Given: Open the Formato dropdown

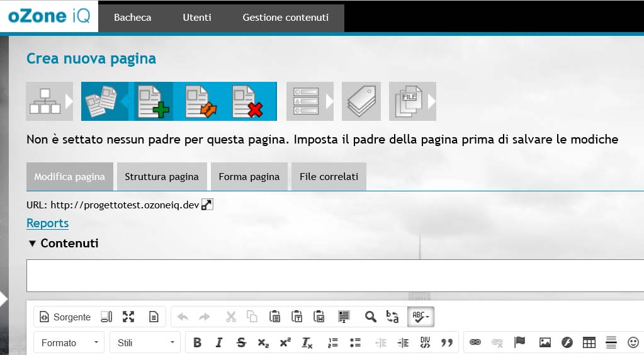Looking at the screenshot, I should (x=69, y=342).
